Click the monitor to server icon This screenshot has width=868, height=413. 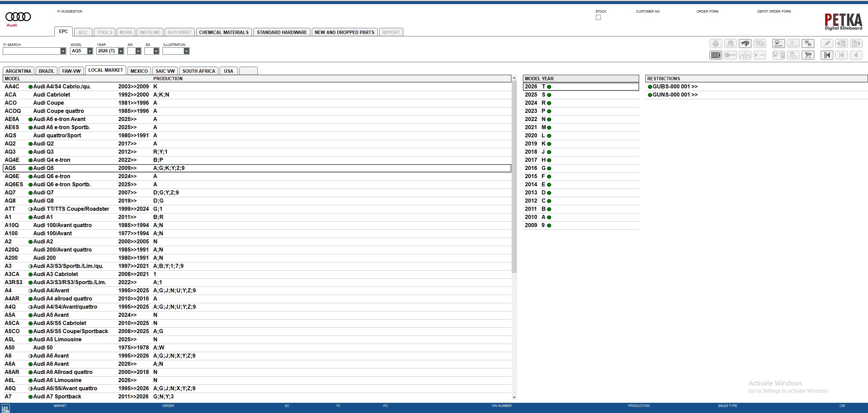coord(779,55)
